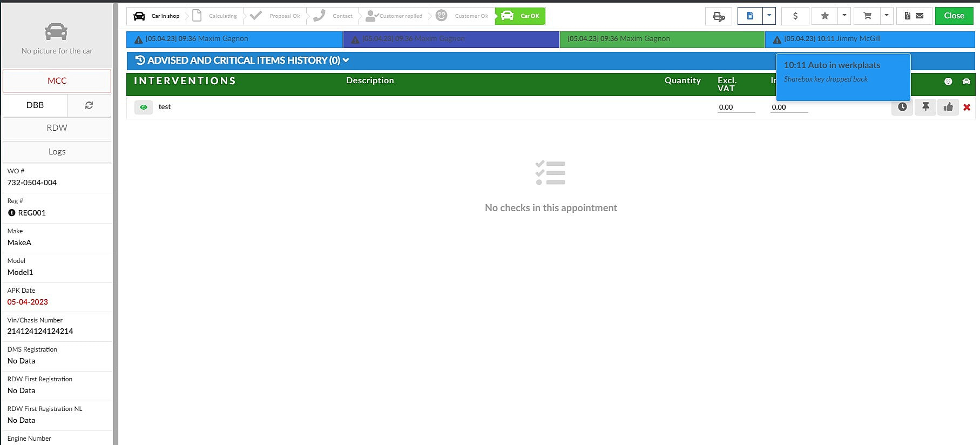Pin the test intervention row

(925, 107)
